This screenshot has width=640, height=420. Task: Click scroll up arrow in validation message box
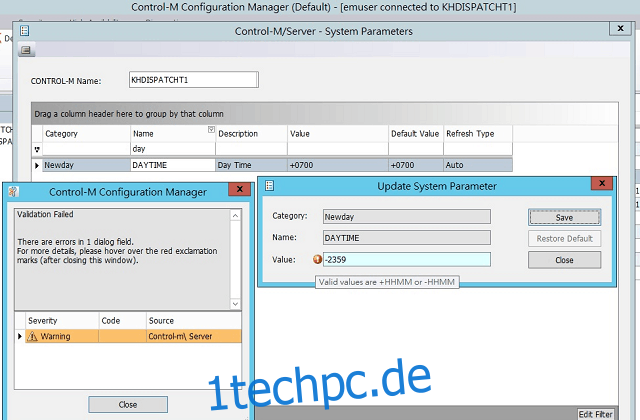pos(236,215)
